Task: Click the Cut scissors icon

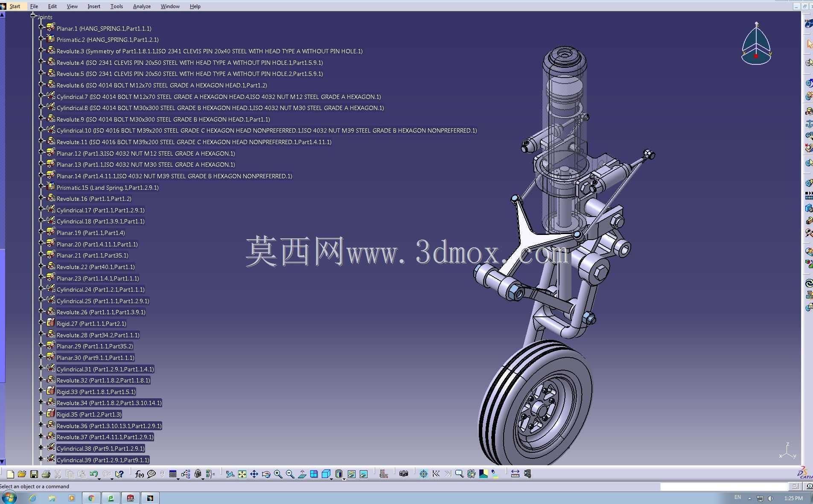Action: [x=58, y=474]
